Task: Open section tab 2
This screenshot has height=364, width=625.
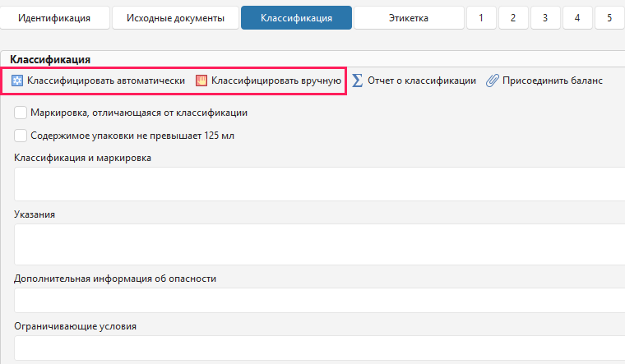Action: pyautogui.click(x=513, y=18)
